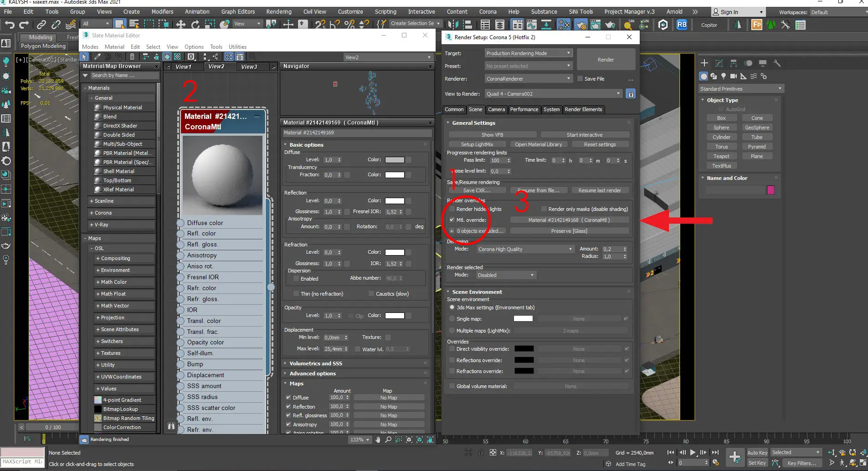Enable Render hidden lights checkbox
Viewport: 868px width, 471px height.
pos(452,209)
